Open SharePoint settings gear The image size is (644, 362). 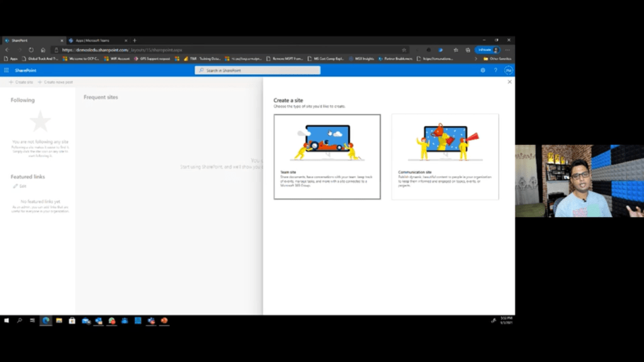pos(483,71)
